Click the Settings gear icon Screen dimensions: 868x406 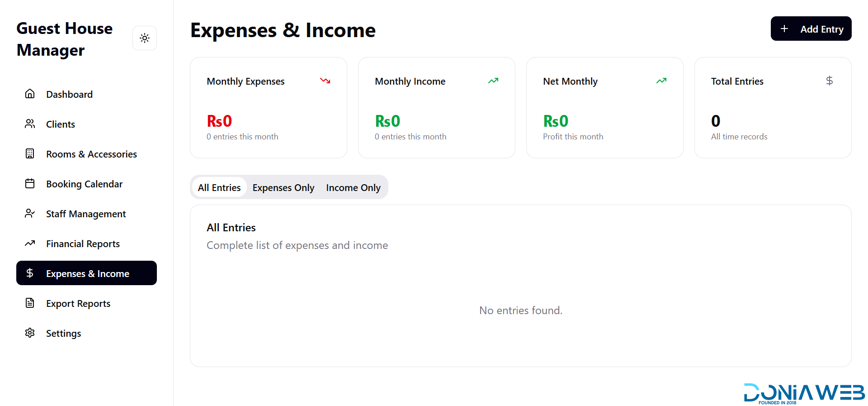(x=30, y=333)
